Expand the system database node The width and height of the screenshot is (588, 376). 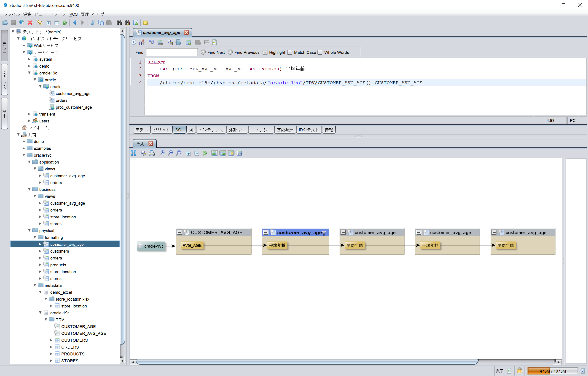(29, 59)
